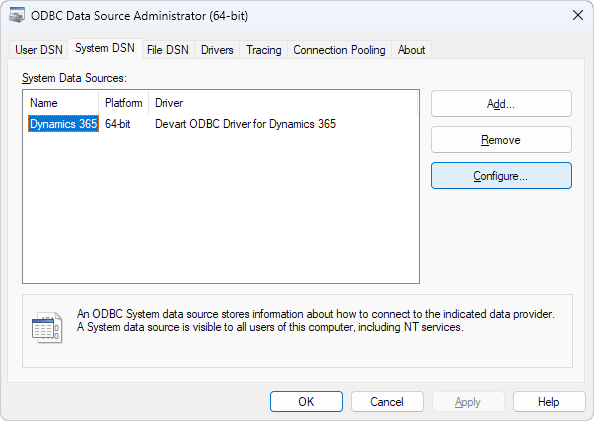Close the ODBC Administrator window
594x421 pixels.
[x=578, y=16]
